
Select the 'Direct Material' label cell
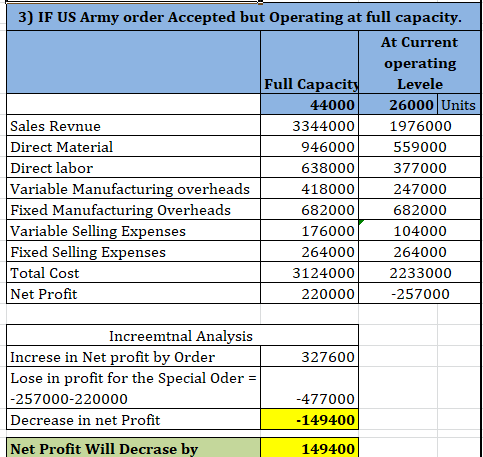133,146
